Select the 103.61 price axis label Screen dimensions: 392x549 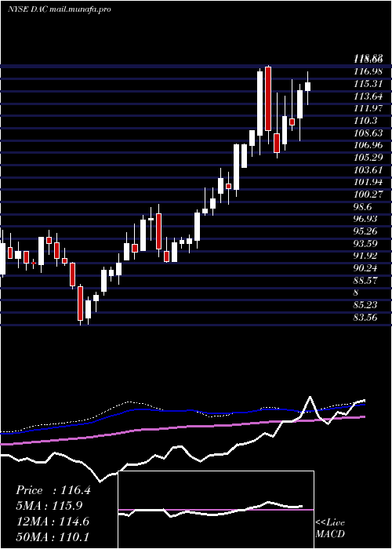(x=368, y=170)
